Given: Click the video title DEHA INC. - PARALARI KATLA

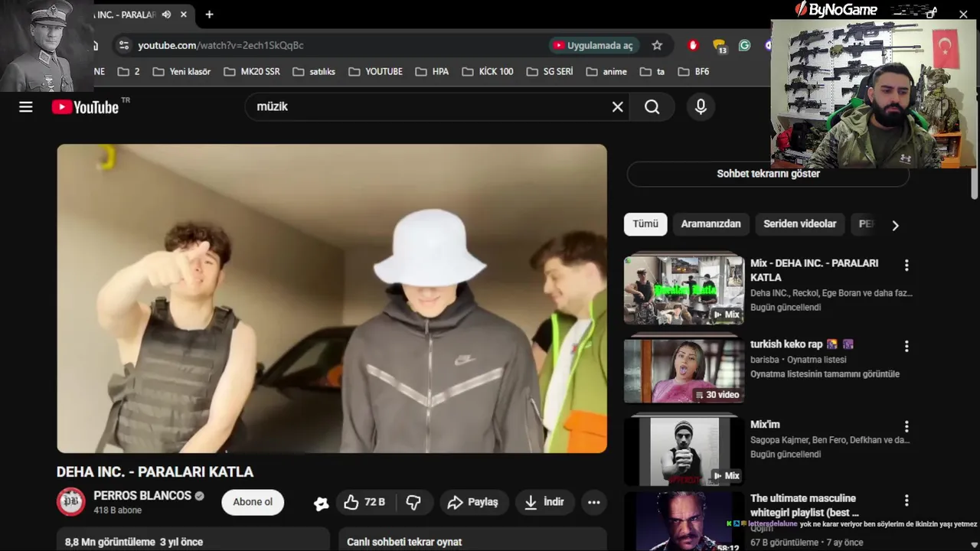Looking at the screenshot, I should click(x=155, y=472).
